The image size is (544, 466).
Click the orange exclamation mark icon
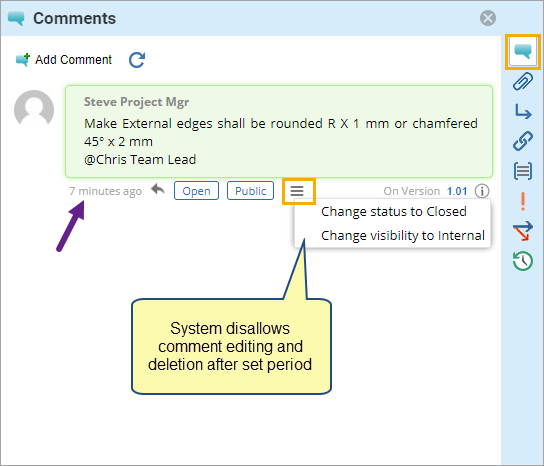[523, 201]
